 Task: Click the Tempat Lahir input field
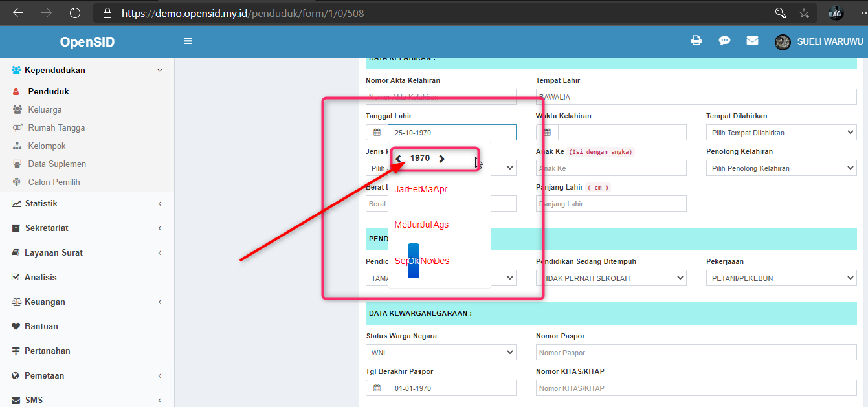[x=696, y=97]
